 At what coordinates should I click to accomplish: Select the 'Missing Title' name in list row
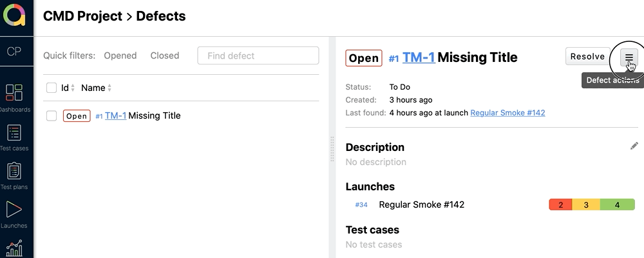tap(155, 115)
